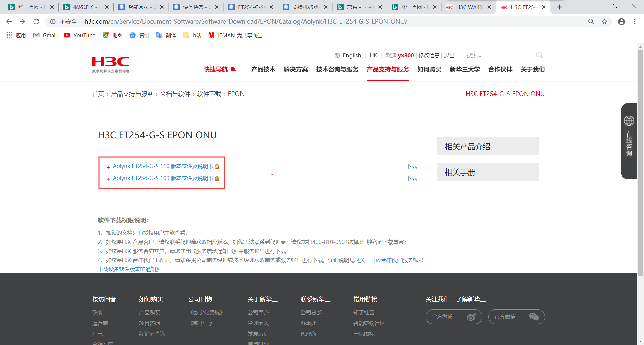Open Aolynk ET254-G-S 109 software link

[x=163, y=178]
